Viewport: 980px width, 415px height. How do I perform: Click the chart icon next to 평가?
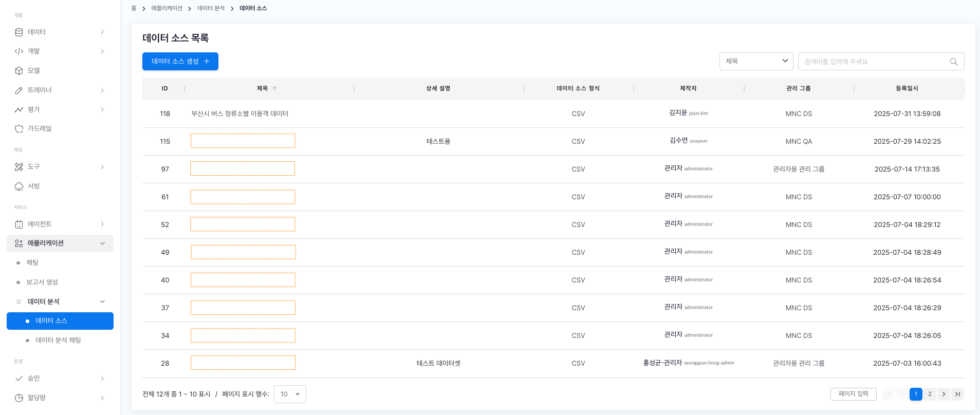(19, 109)
